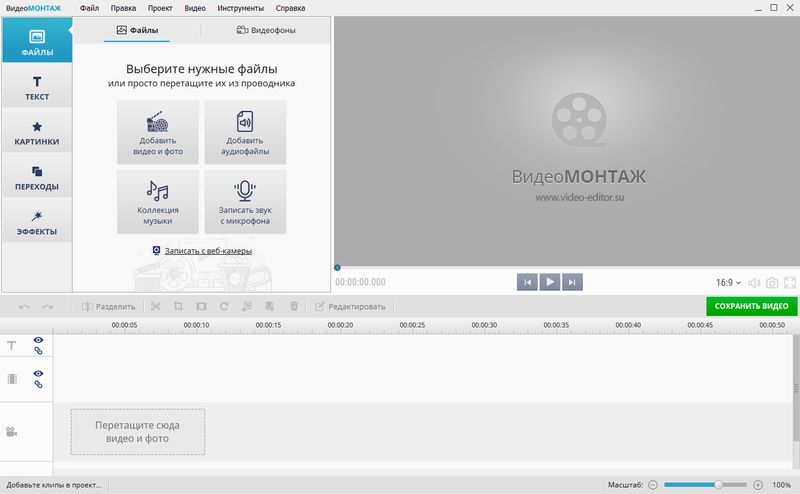Expand the 16:9 aspect ratio dropdown
Image resolution: width=800 pixels, height=494 pixels.
[728, 283]
